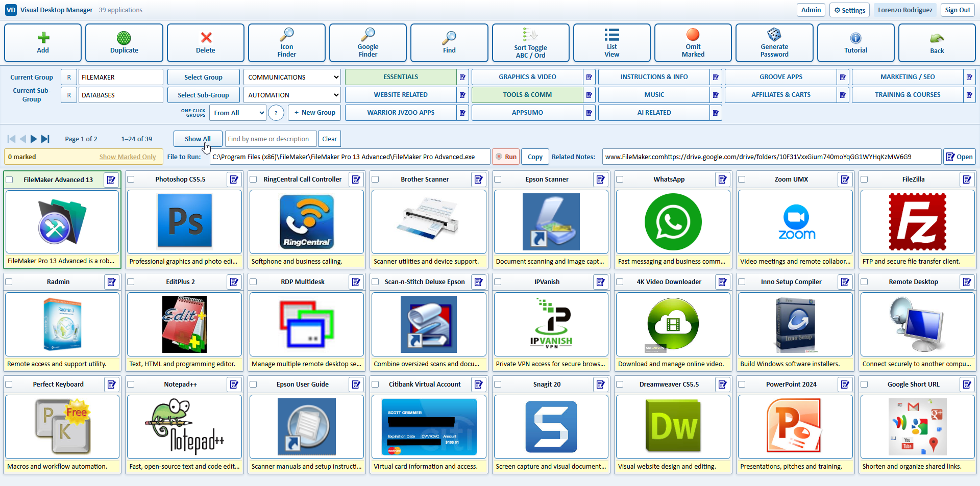Viewport: 980px width, 486px height.
Task: Click the Select Group button
Action: point(203,77)
